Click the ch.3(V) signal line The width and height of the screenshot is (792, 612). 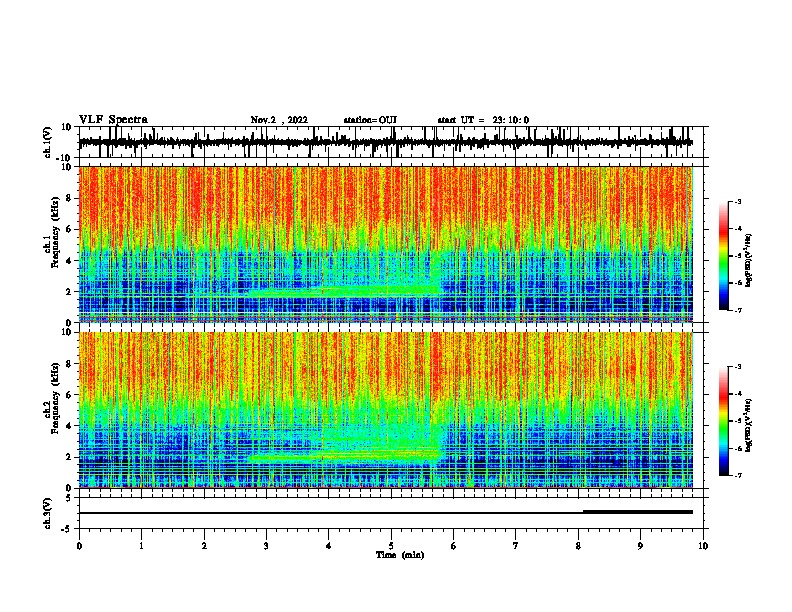(x=385, y=513)
